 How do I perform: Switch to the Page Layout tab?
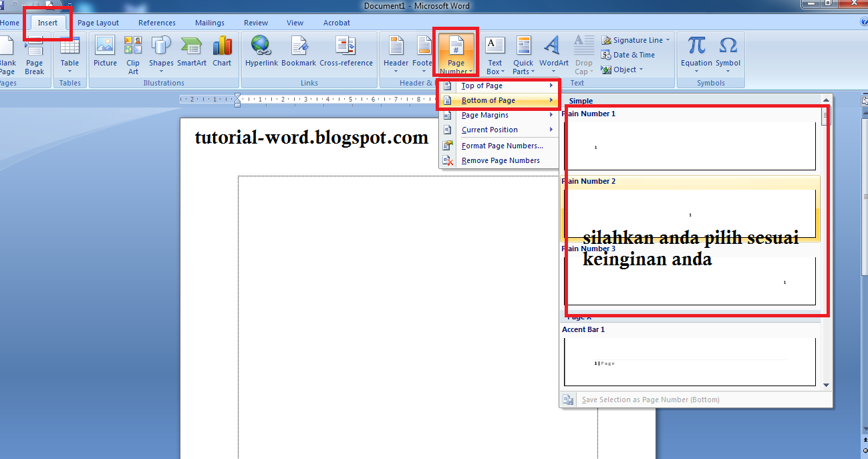click(x=98, y=23)
